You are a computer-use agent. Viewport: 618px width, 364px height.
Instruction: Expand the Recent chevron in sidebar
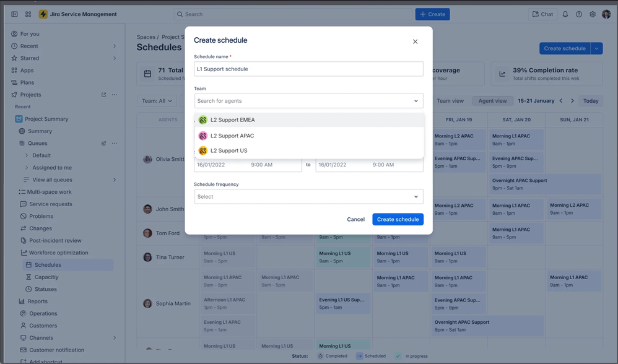115,46
